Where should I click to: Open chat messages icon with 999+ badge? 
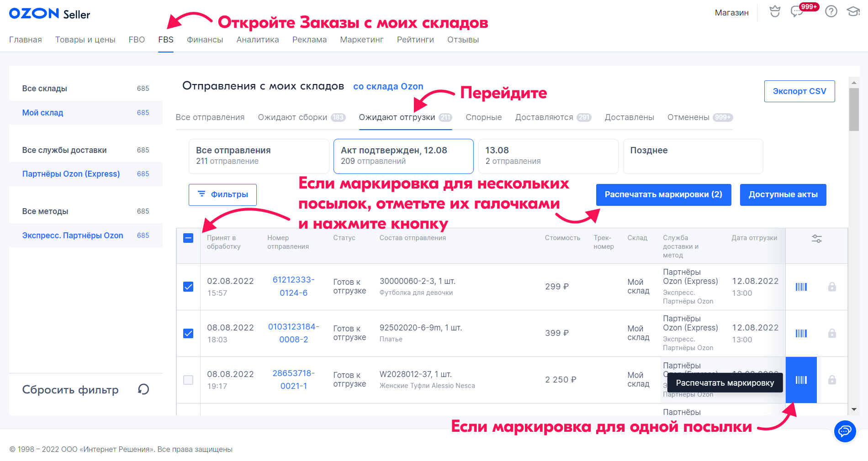click(798, 11)
